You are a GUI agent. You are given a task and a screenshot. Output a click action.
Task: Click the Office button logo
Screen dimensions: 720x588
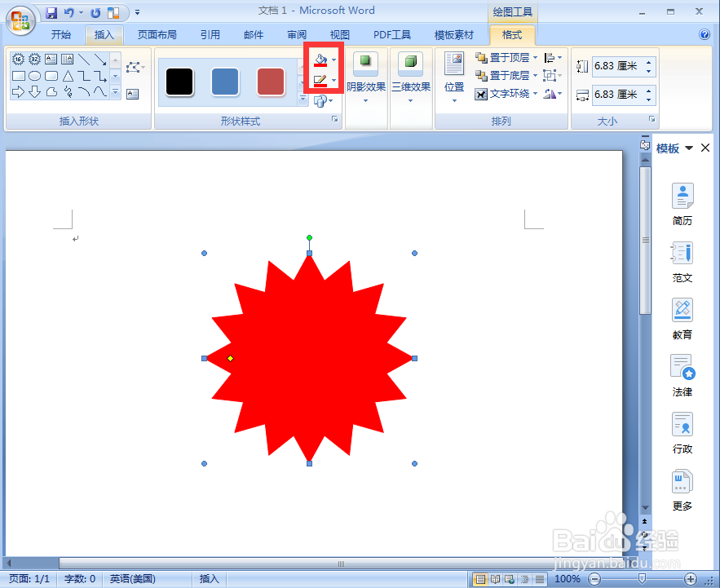click(20, 21)
